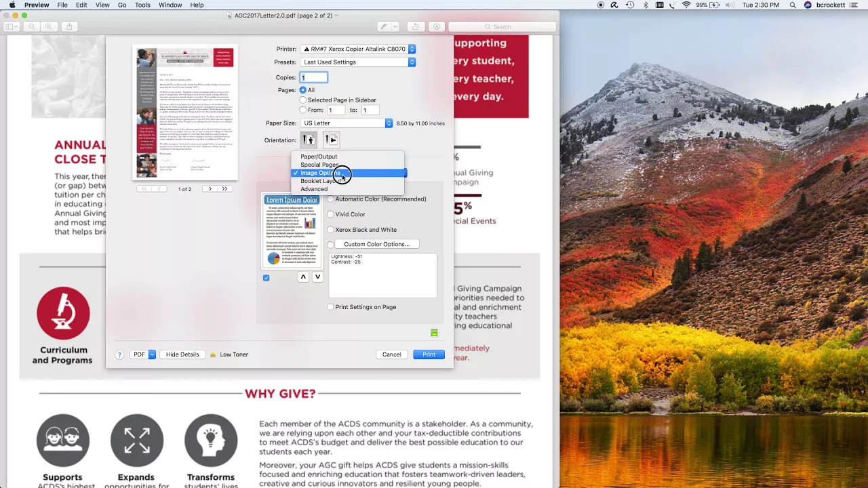
Task: Open the Window menu
Action: 170,5
